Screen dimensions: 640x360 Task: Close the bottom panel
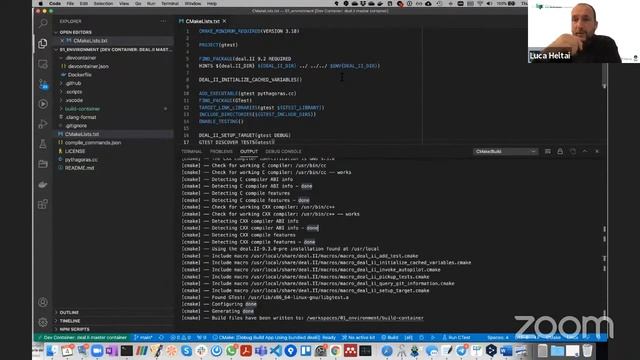597,151
